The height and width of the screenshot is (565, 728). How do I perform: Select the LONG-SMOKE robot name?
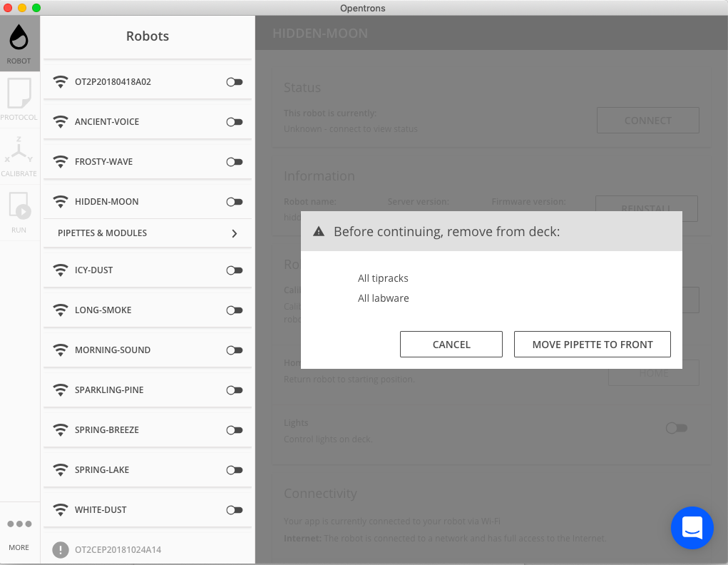(x=103, y=310)
